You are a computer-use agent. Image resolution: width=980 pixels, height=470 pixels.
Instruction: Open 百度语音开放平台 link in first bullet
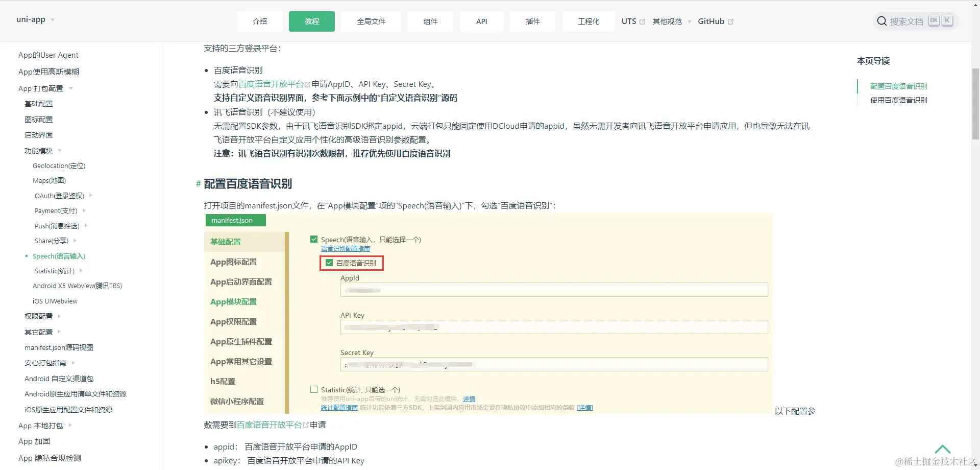click(274, 84)
